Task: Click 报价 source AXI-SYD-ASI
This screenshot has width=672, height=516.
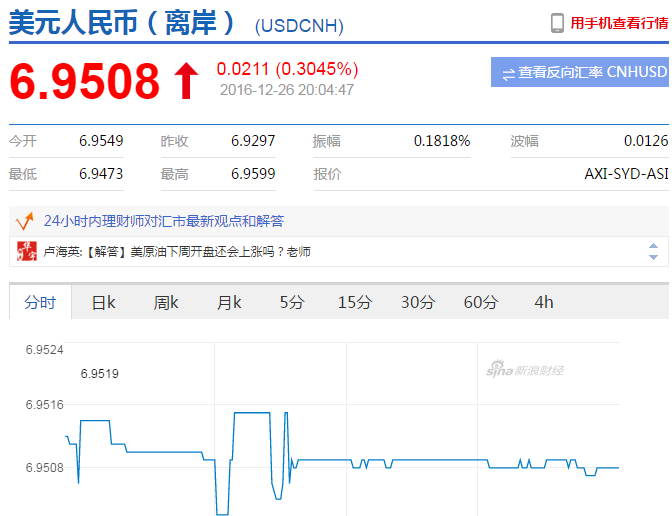Action: point(627,174)
